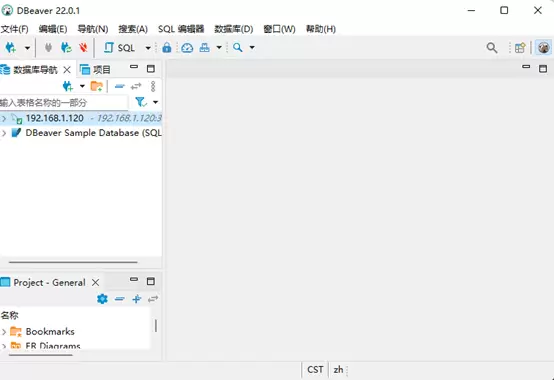The height and width of the screenshot is (380, 554).
Task: Open the navigator new connection dropdown arrow
Action: pyautogui.click(x=82, y=86)
